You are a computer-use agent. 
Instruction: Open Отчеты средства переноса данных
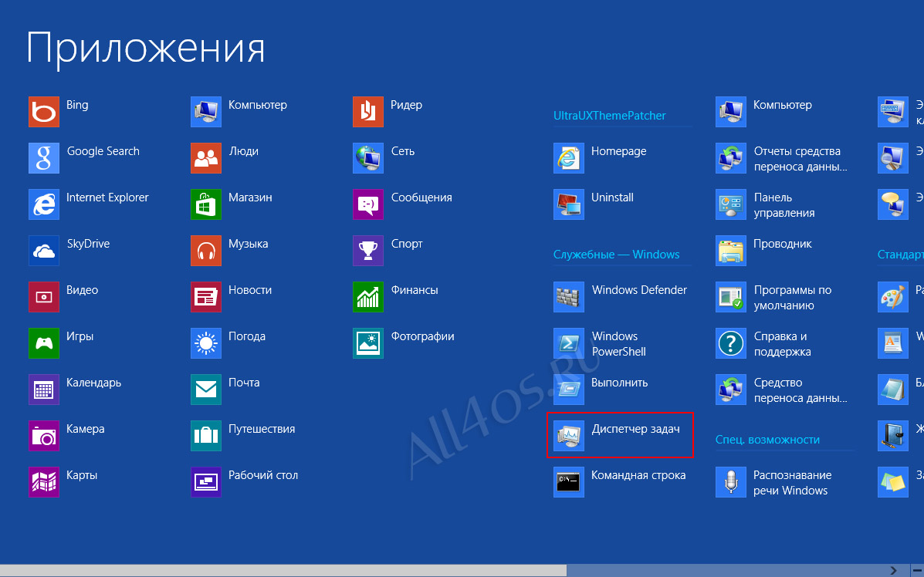click(731, 158)
